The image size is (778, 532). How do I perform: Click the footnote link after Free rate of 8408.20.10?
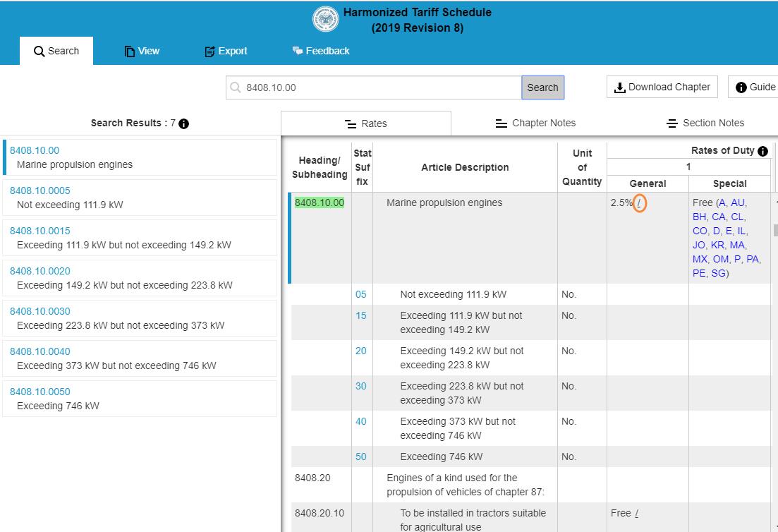[637, 513]
